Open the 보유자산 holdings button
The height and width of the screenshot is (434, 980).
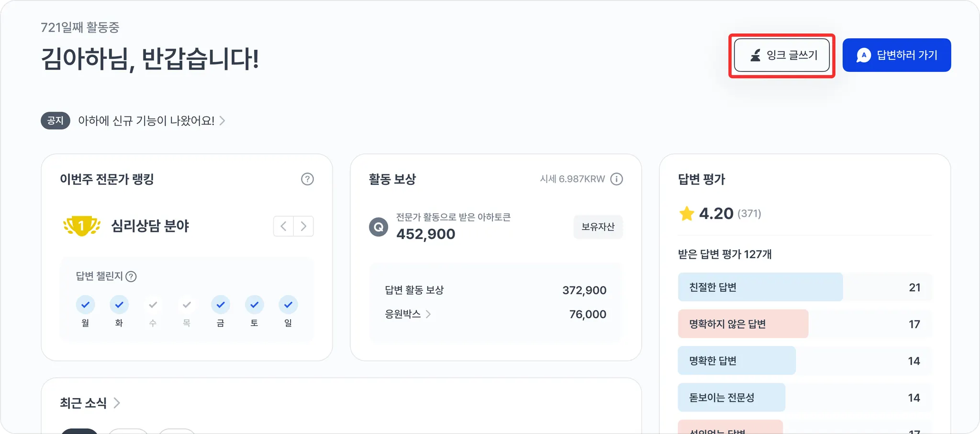[x=598, y=227]
